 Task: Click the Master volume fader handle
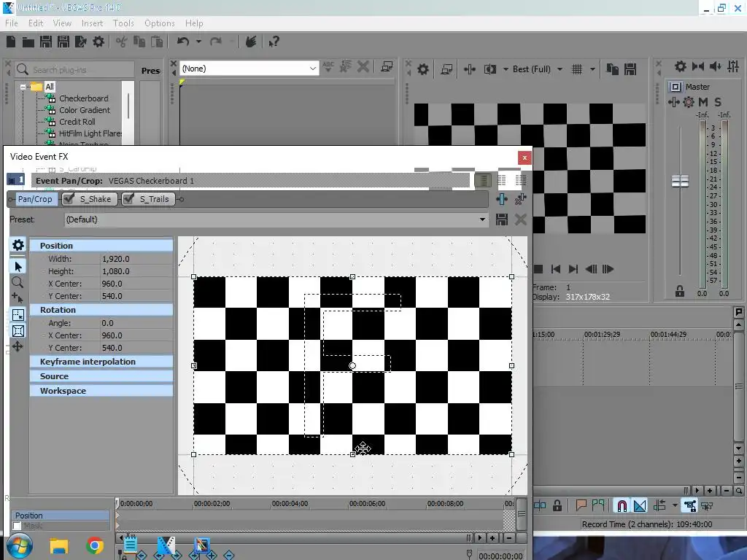coord(680,182)
